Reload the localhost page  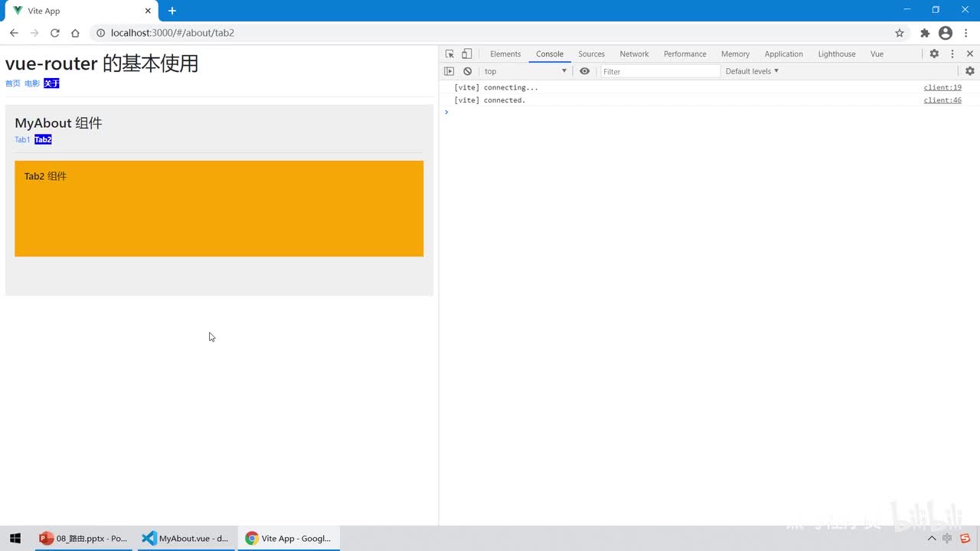point(55,33)
